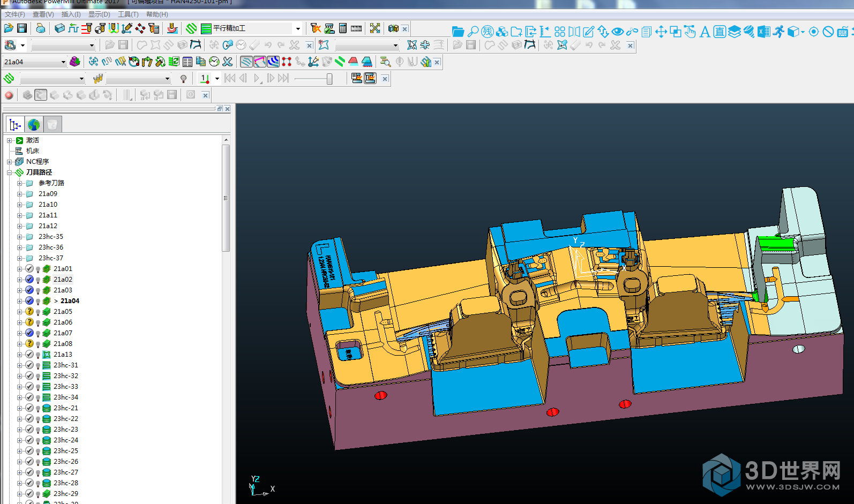Select toolpath 21a06 in tree
The width and height of the screenshot is (854, 504).
click(x=63, y=322)
